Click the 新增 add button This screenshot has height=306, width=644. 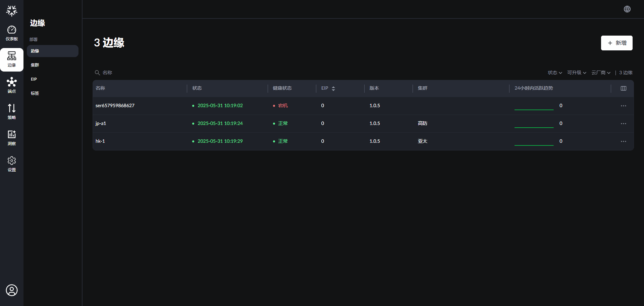(x=616, y=43)
